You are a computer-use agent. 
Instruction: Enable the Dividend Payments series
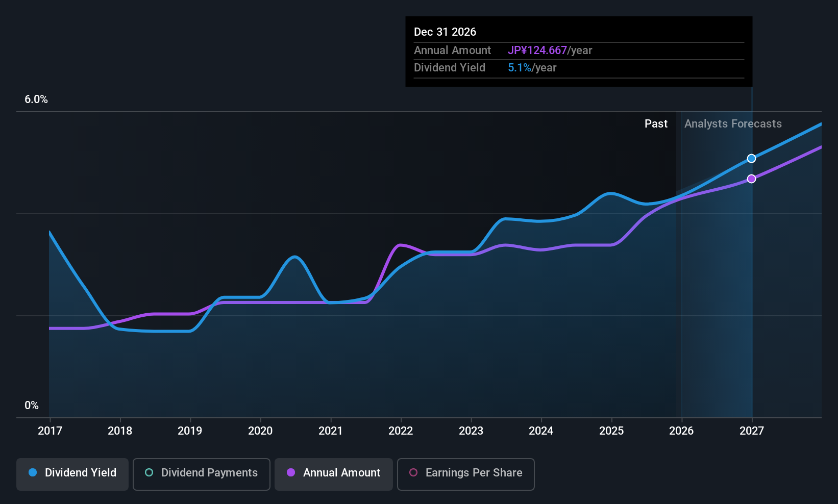(x=202, y=474)
